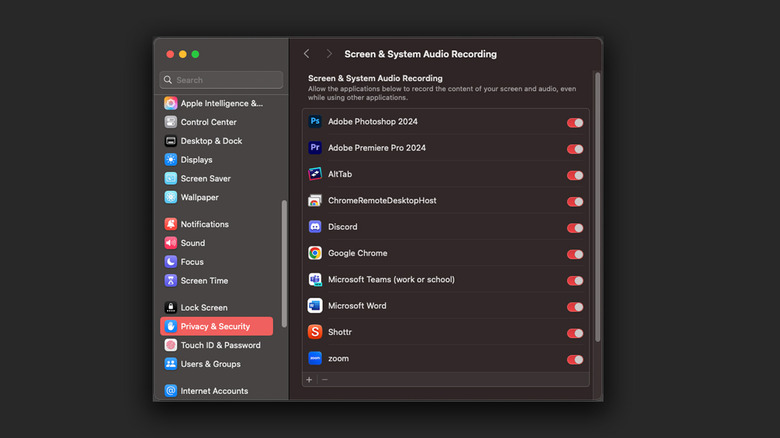
Task: Go back using the left chevron
Action: [306, 54]
